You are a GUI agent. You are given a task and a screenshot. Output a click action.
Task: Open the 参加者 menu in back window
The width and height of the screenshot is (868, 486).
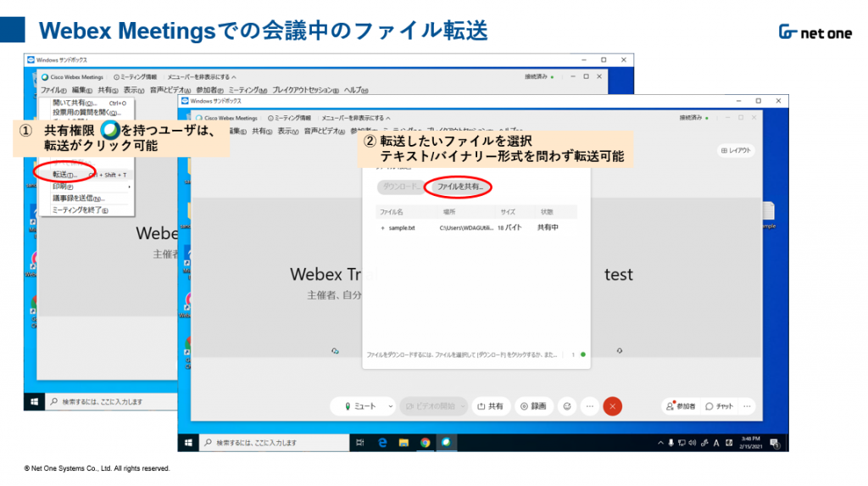(210, 90)
